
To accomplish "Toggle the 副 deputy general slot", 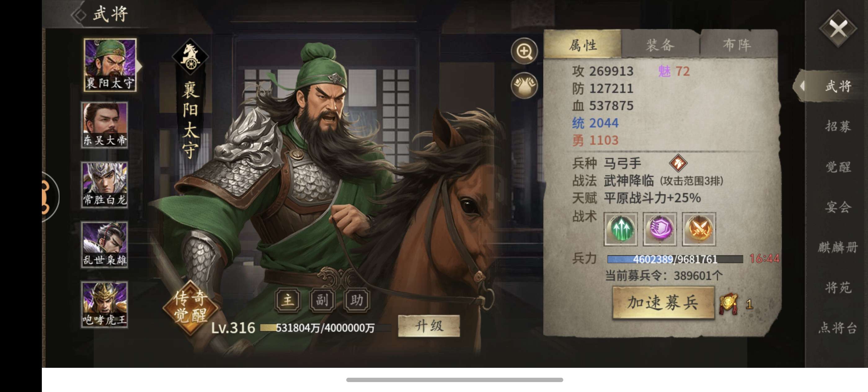I will tap(322, 300).
